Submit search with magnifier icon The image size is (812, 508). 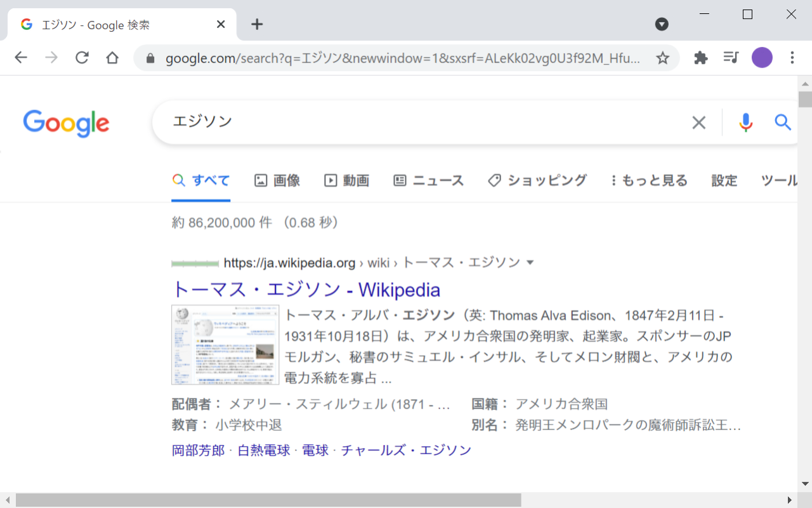(x=783, y=123)
